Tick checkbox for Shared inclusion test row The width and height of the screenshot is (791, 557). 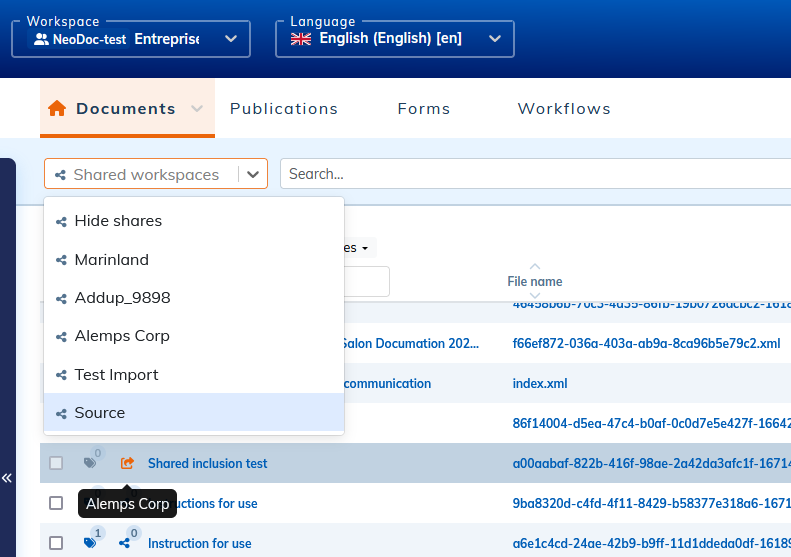coord(56,463)
